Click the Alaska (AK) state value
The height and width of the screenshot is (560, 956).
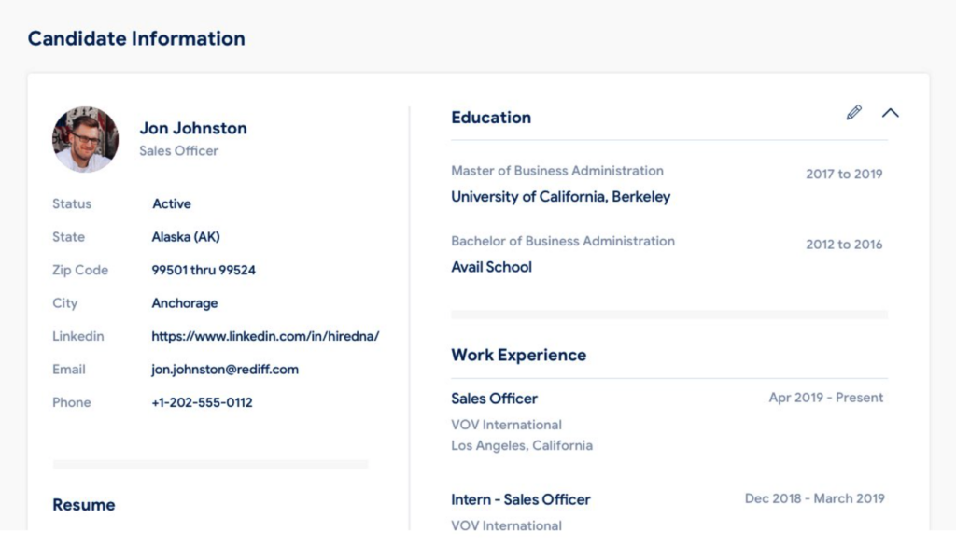pos(186,237)
